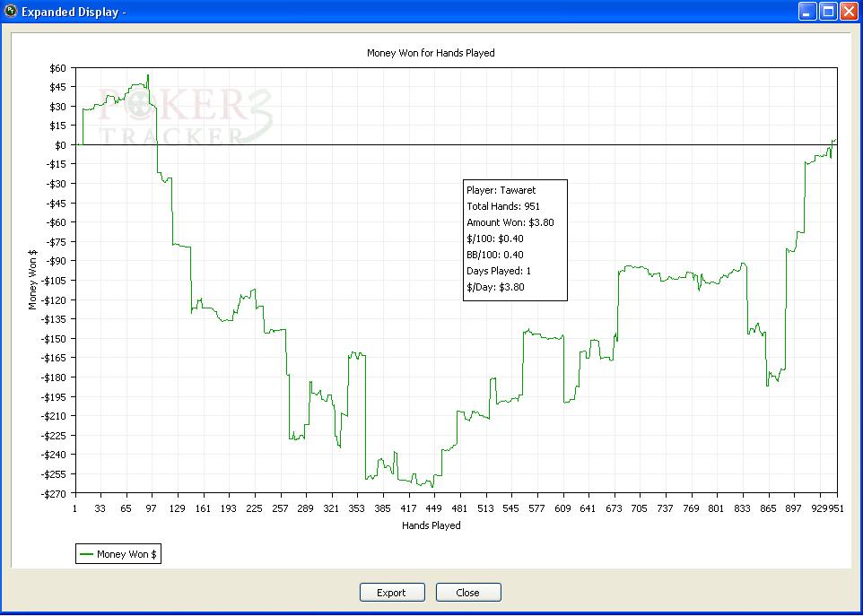The height and width of the screenshot is (616, 863).
Task: Click the $0 y-axis tick label
Action: [60, 145]
